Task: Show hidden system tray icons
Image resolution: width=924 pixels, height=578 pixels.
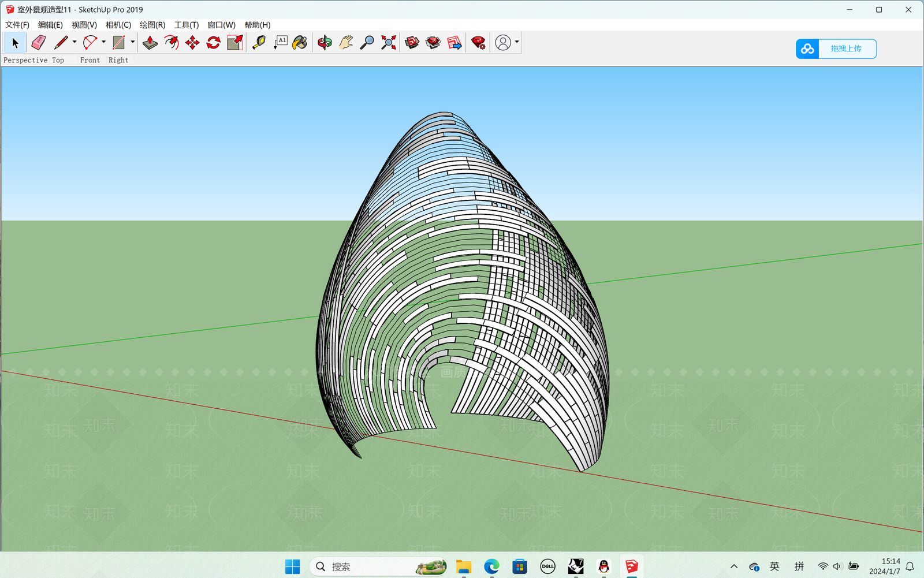Action: 734,566
